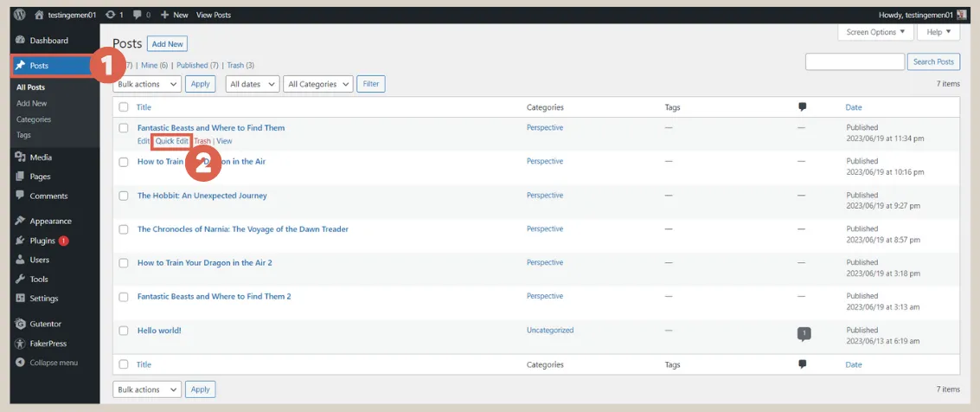This screenshot has width=980, height=412.
Task: Check Fantastic Beasts and Where to Find Them 2
Action: tap(124, 297)
